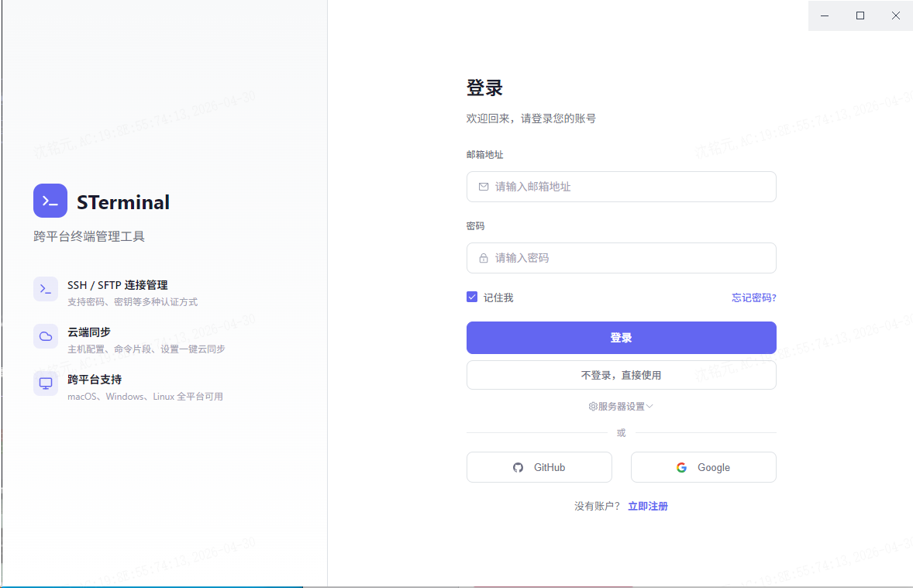Minimize the STerminal window
Screen dimensions: 913x588
825,15
